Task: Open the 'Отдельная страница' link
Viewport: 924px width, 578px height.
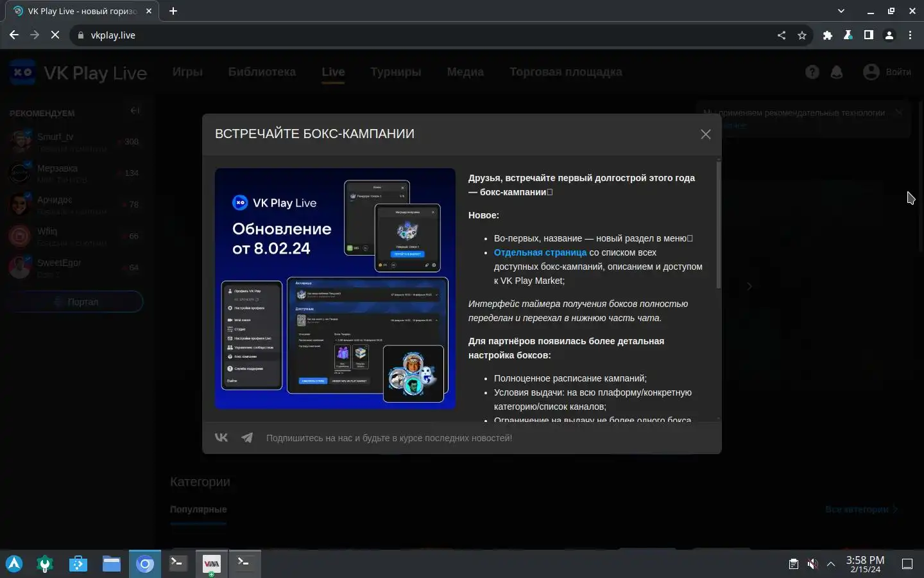Action: point(540,252)
